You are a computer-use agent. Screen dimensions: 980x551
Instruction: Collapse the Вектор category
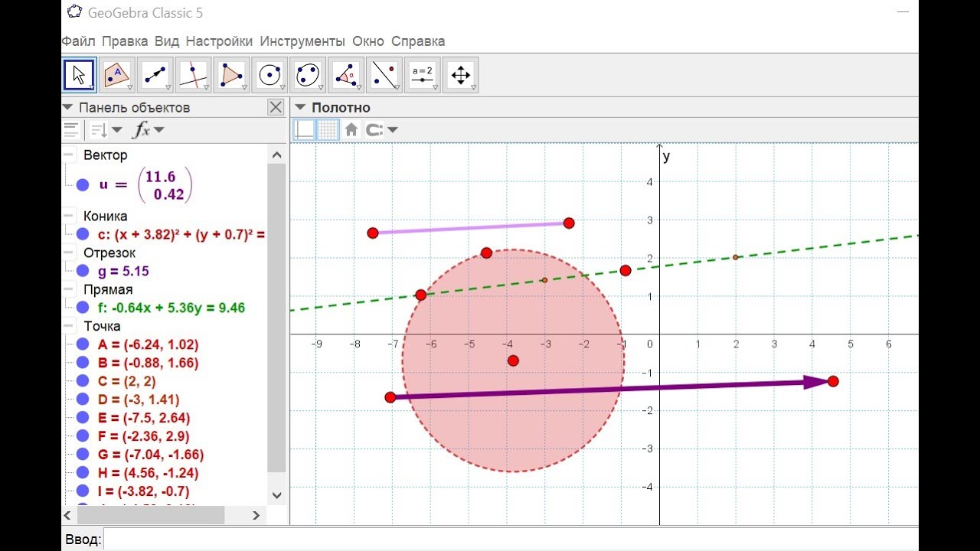point(69,155)
